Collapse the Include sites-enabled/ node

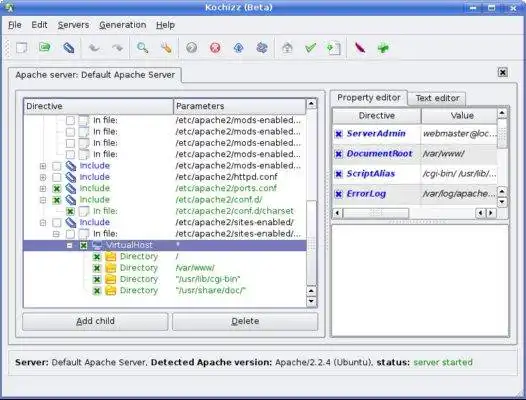[x=43, y=222]
